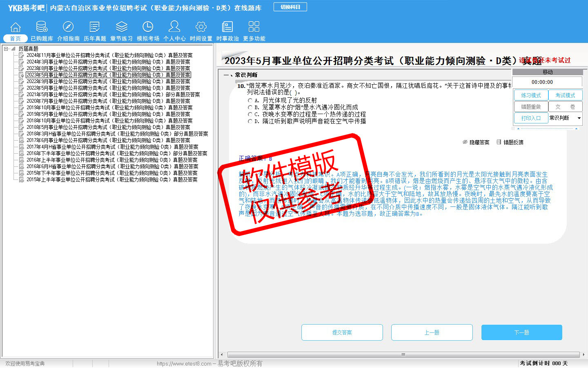Go to 个人中心 profile icon
The width and height of the screenshot is (588, 368).
(174, 27)
